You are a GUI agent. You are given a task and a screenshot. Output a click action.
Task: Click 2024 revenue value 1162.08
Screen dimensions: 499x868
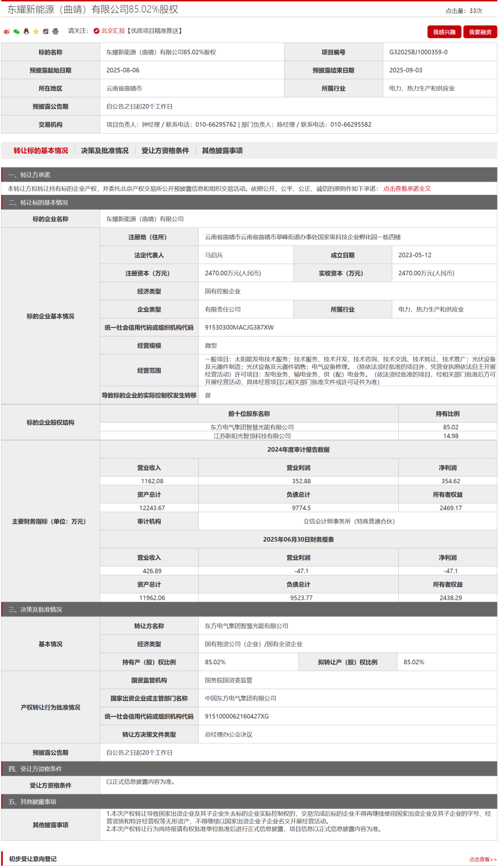click(152, 481)
